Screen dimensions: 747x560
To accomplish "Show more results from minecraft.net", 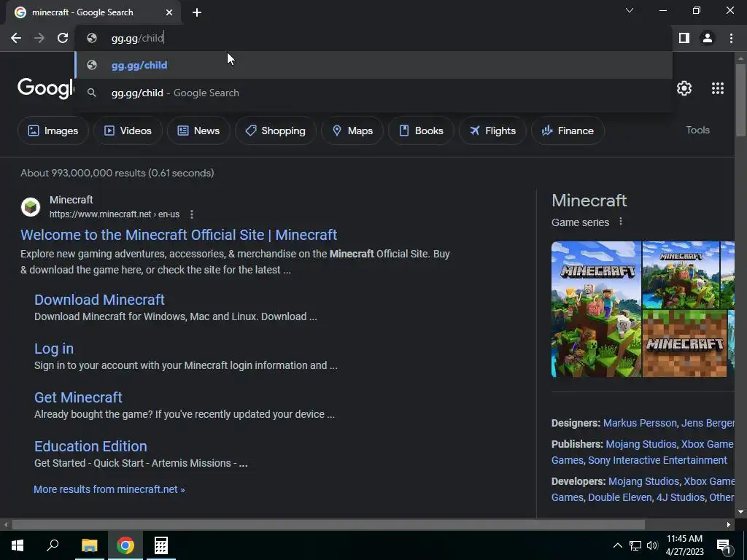I will pos(109,489).
